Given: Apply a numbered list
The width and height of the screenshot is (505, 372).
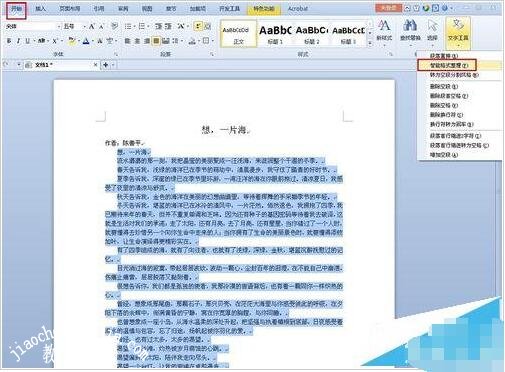Looking at the screenshot, I should tap(141, 26).
